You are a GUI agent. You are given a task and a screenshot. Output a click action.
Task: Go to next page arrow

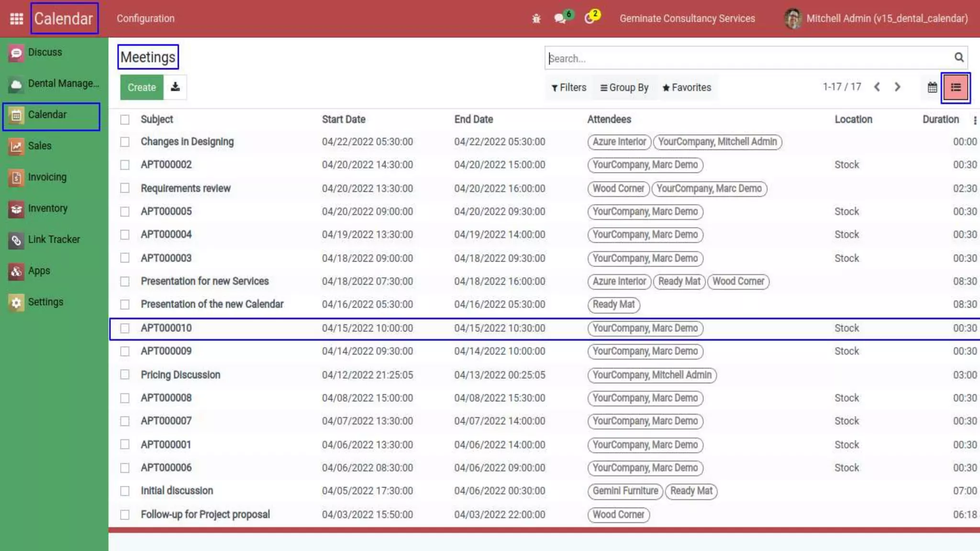click(x=897, y=87)
